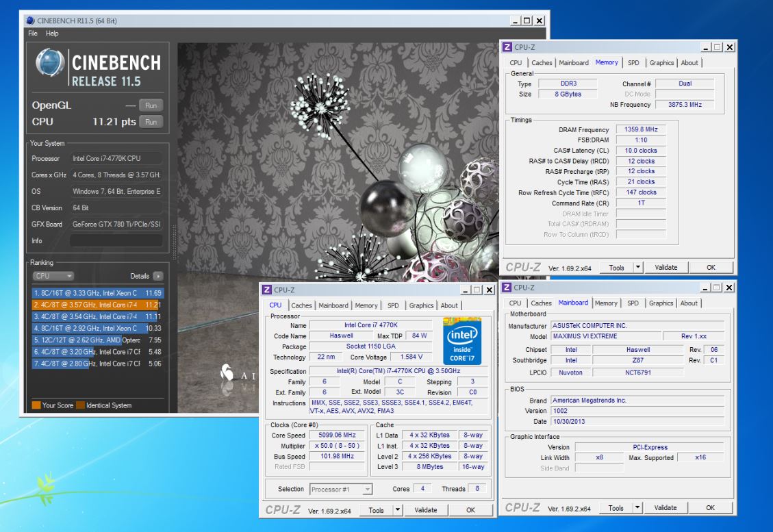Click Tools button in the CPU tab window
Screen dimensions: 773x532
[376, 510]
